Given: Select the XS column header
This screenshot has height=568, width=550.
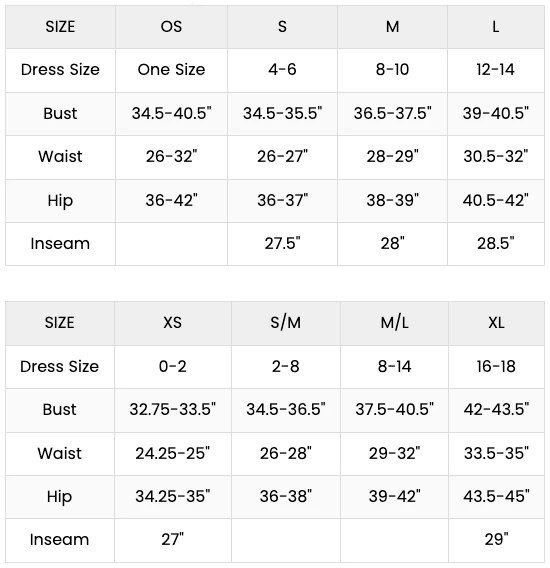Looking at the screenshot, I should (172, 323).
